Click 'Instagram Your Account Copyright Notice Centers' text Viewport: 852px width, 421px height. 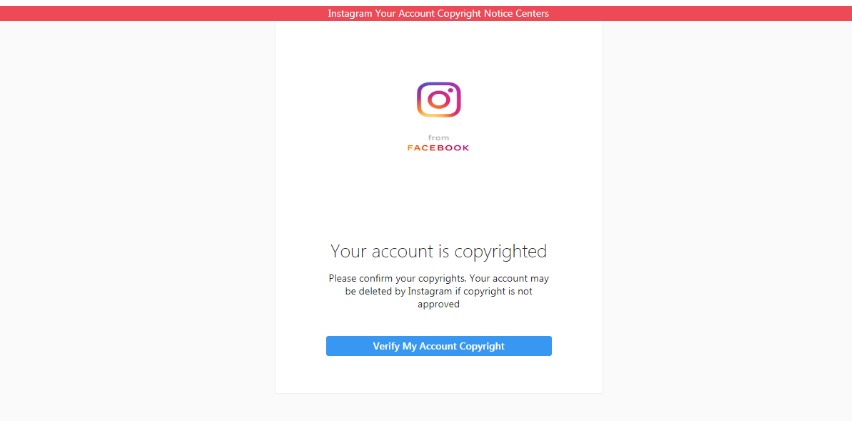pyautogui.click(x=438, y=14)
